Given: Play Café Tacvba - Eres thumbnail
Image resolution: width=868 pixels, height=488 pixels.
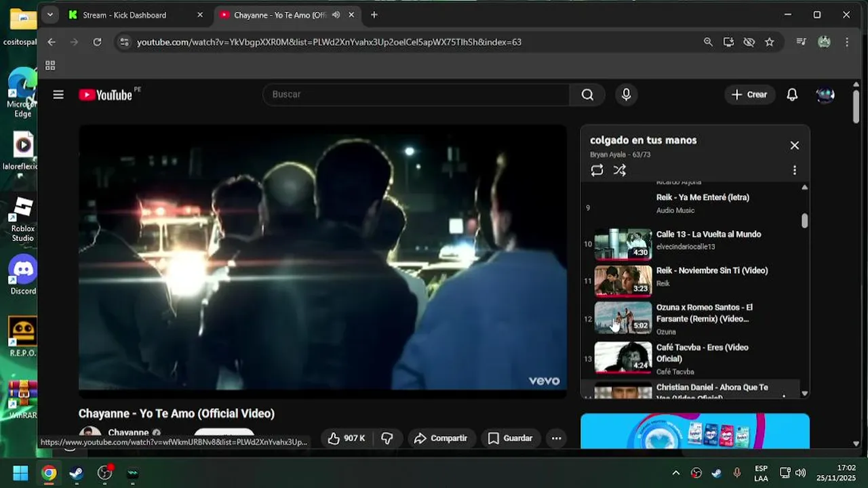Looking at the screenshot, I should tap(623, 358).
